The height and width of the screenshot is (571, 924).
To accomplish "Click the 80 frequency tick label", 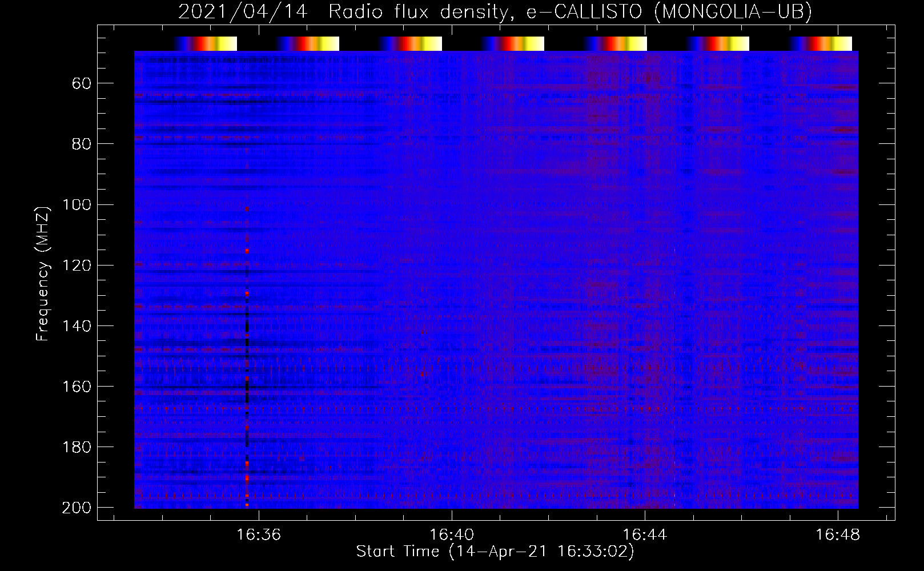I will pyautogui.click(x=82, y=144).
